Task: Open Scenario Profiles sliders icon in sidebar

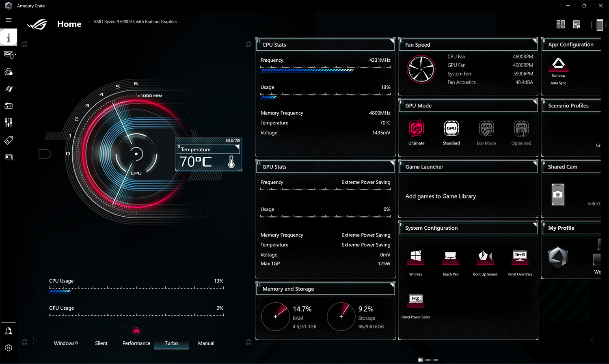Action: coord(9,123)
